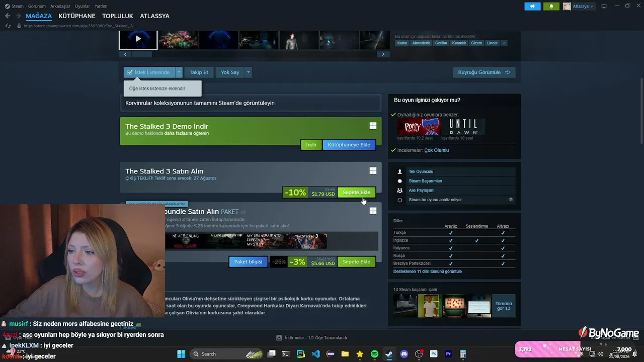Open Visual Studio Code from the taskbar
Viewport: 644px width, 362px height.
(315, 354)
